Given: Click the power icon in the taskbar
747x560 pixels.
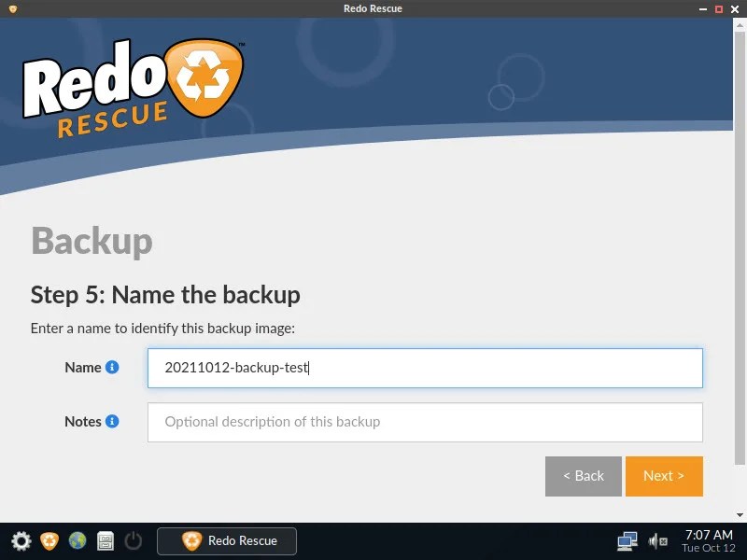Looking at the screenshot, I should point(134,541).
